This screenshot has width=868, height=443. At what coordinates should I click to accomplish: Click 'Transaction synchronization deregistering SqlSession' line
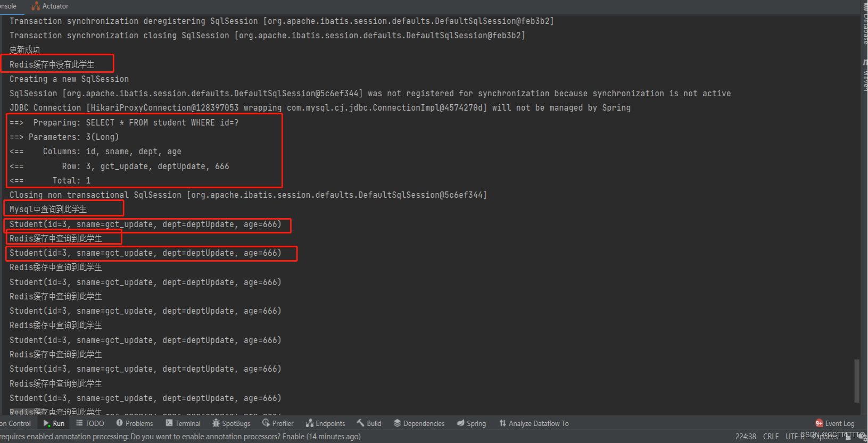[x=282, y=21]
